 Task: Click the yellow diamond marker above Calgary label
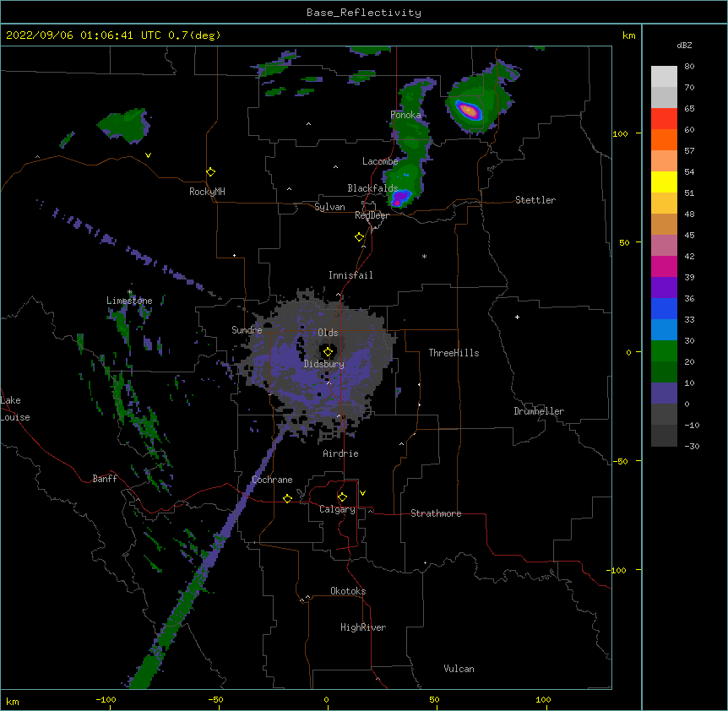click(x=342, y=497)
